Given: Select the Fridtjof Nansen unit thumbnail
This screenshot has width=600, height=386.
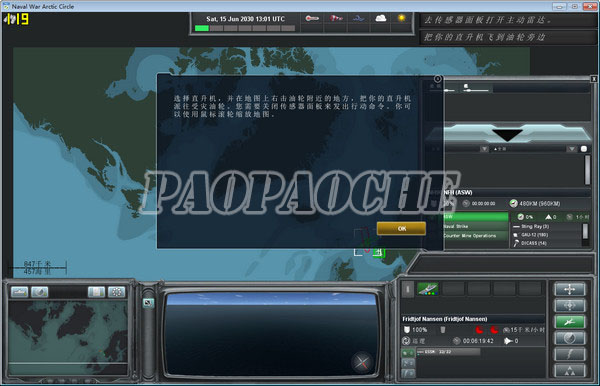Looking at the screenshot, I should click(x=427, y=289).
